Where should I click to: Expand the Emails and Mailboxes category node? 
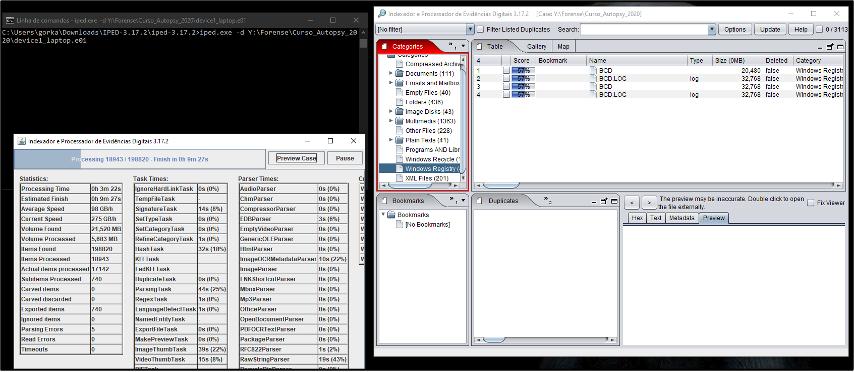click(x=391, y=83)
